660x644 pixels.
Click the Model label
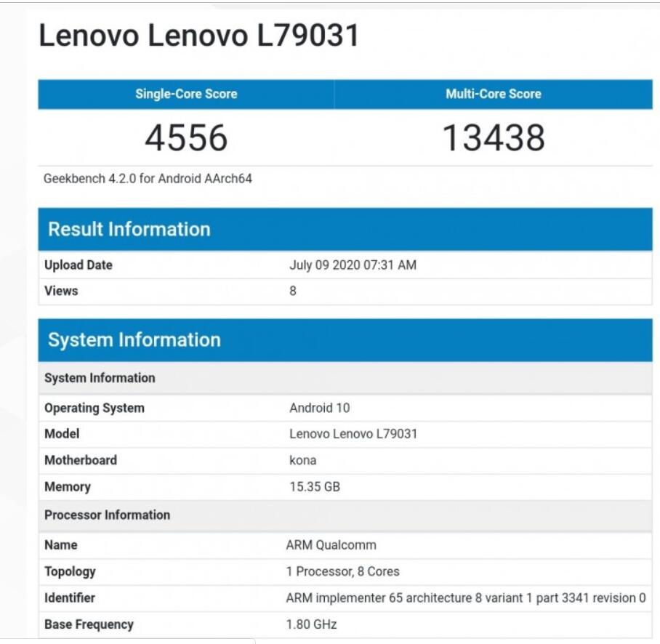pyautogui.click(x=62, y=434)
